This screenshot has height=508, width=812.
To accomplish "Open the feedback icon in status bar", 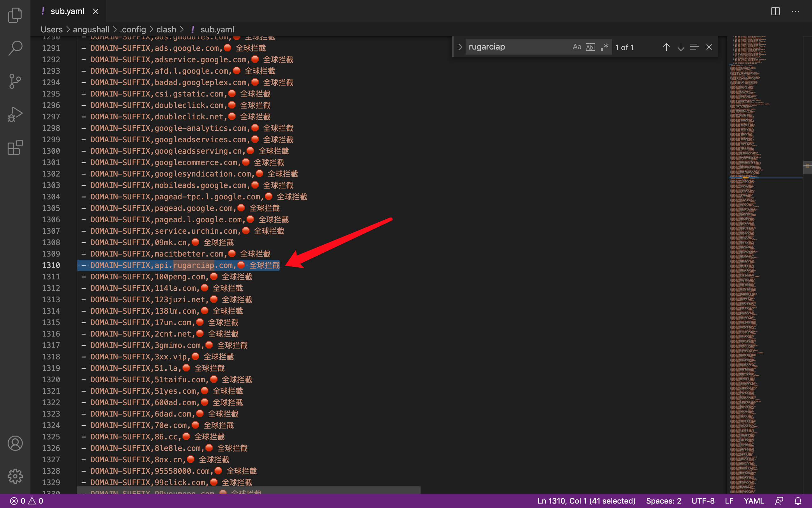I will coord(779,501).
